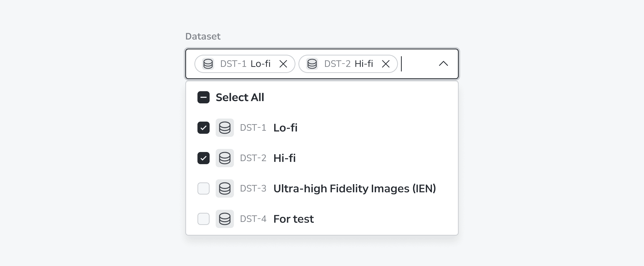Check the DST-3 Ultra-high Fidelity Images checkbox
This screenshot has width=644, height=266.
(204, 188)
